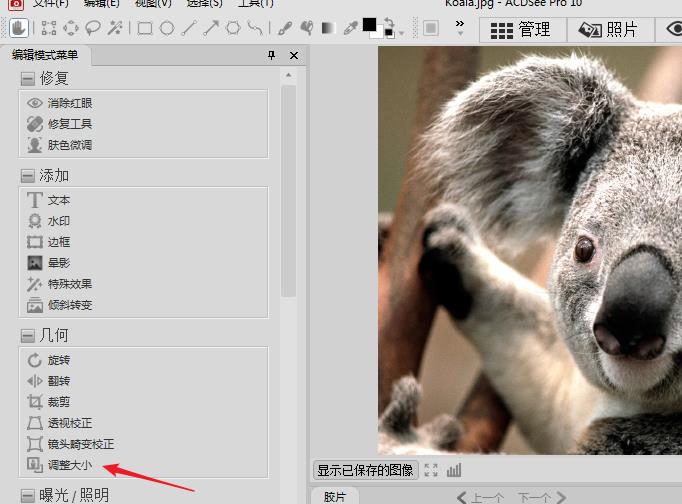The image size is (682, 504).
Task: Open the 裁剪 crop tool
Action: pos(48,402)
